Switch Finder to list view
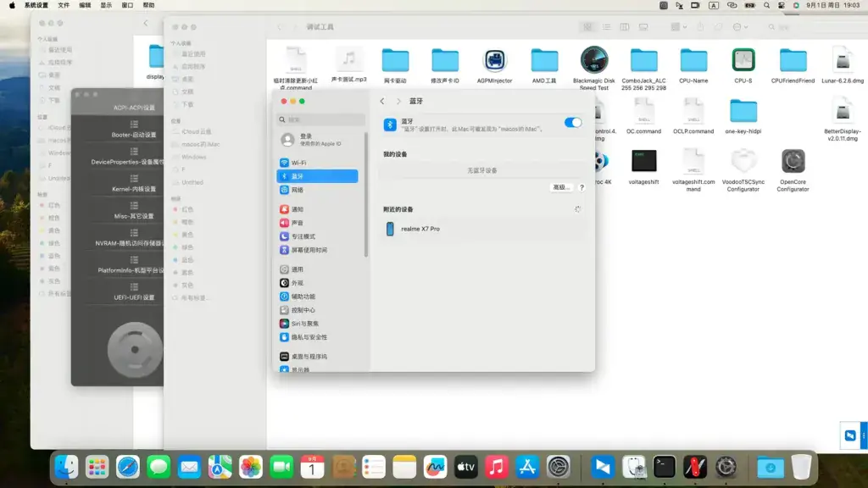The height and width of the screenshot is (488, 868). [x=606, y=26]
